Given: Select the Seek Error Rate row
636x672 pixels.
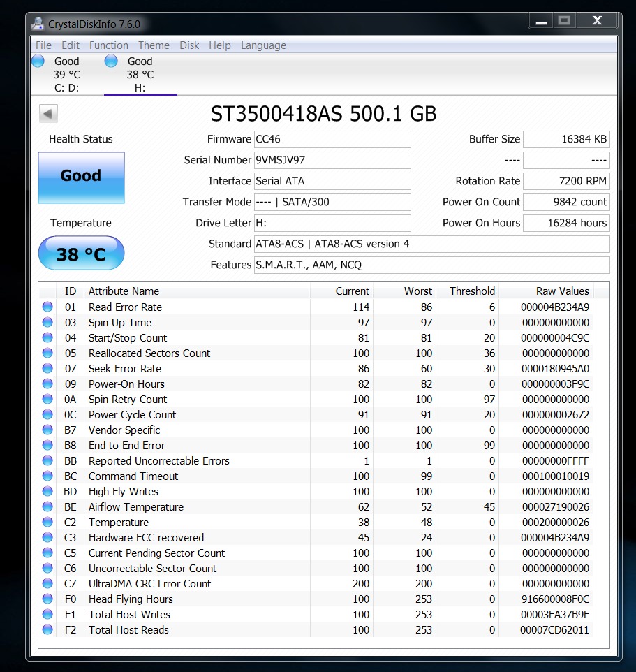Looking at the screenshot, I should point(125,369).
